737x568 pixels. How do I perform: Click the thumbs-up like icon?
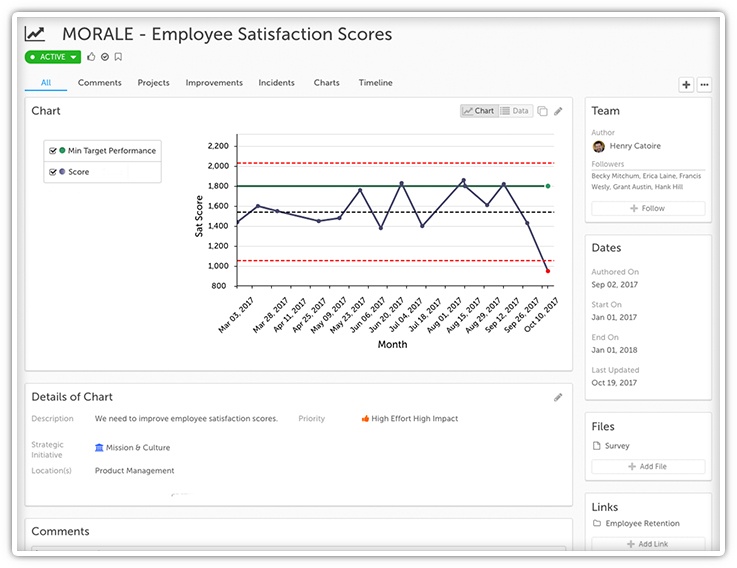(x=92, y=57)
